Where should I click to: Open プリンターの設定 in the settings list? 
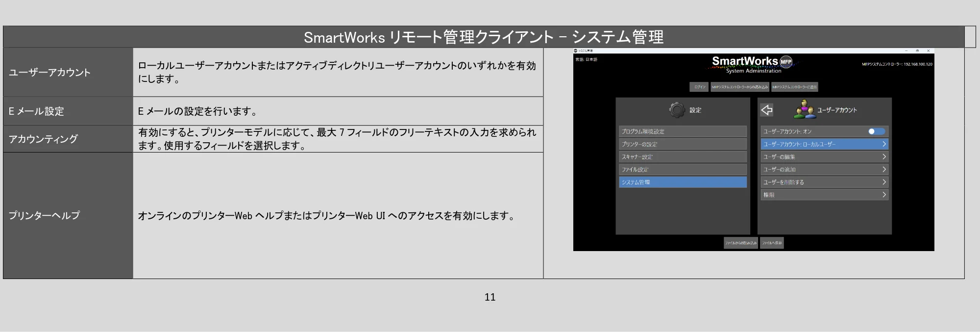[683, 144]
